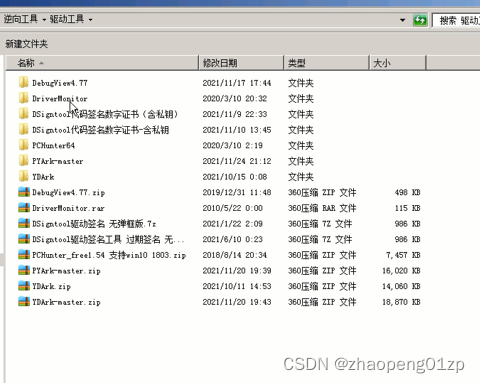Click the date 2010/5/22 0:00

point(232,208)
